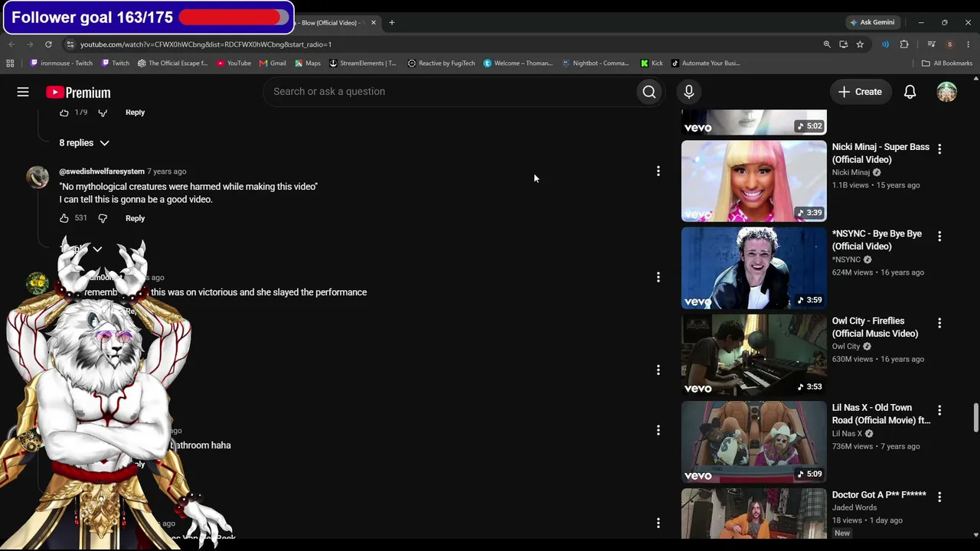The width and height of the screenshot is (980, 551).
Task: Open YouTube notifications bell
Action: 910,92
